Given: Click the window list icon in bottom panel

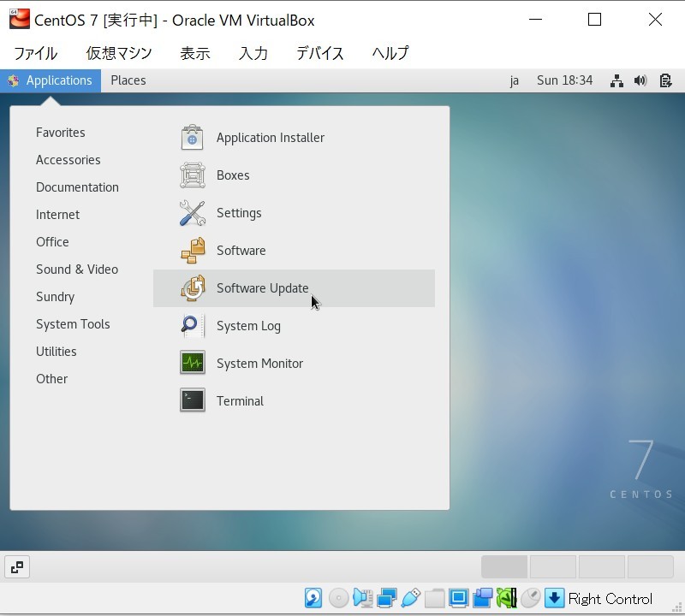Looking at the screenshot, I should click(17, 567).
